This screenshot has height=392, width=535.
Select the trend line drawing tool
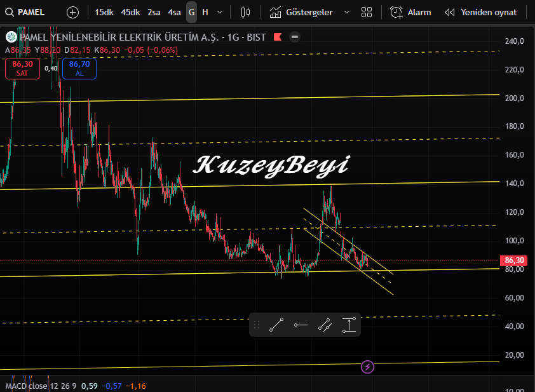(x=276, y=325)
